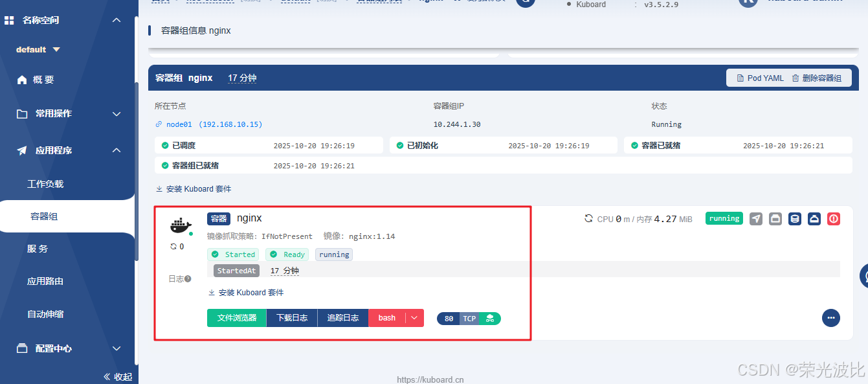The width and height of the screenshot is (868, 384).
Task: Click the Ready status tag
Action: coord(288,254)
